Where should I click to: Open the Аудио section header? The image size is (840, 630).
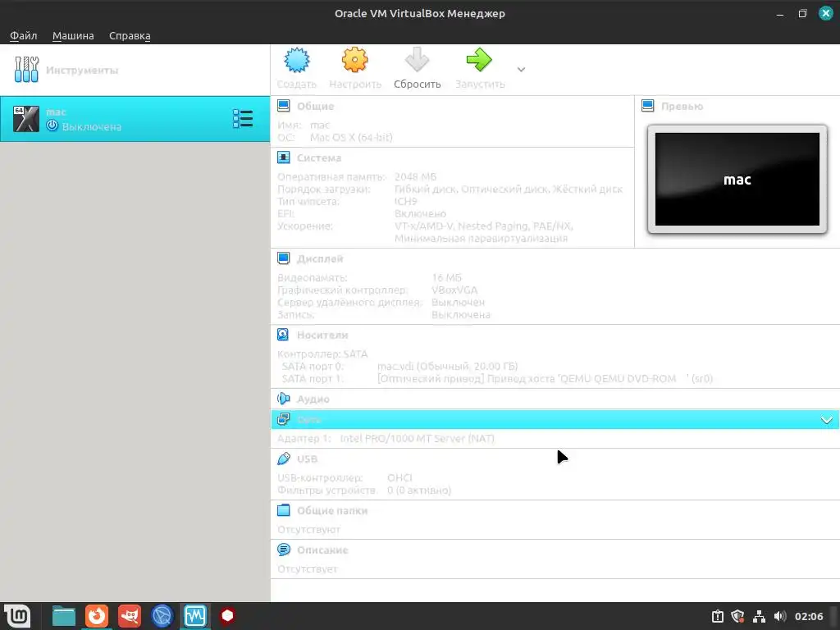point(313,399)
